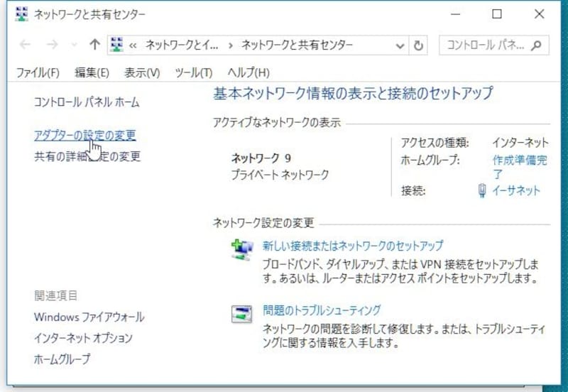Image resolution: width=568 pixels, height=392 pixels.
Task: Minimize the ネットワークと共有センター window
Action: tap(455, 14)
